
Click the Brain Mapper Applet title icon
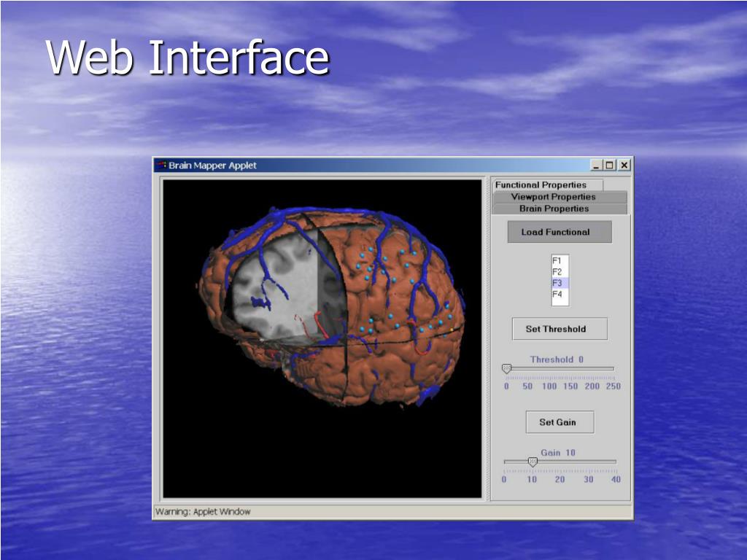coord(161,166)
